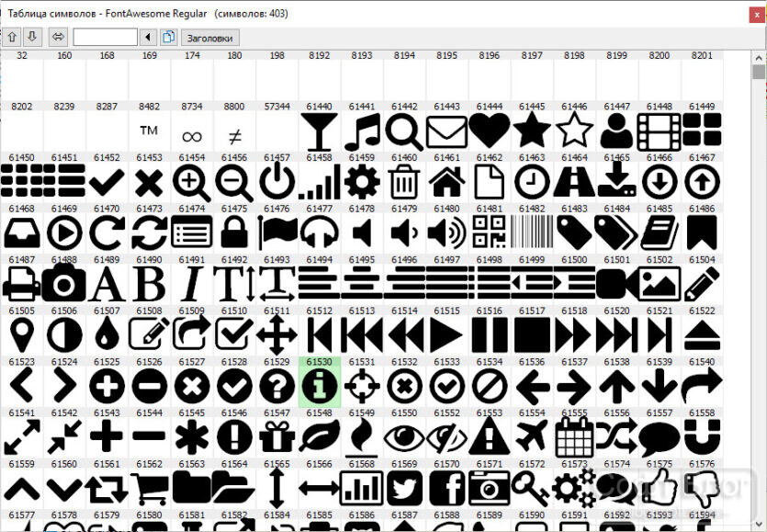
Task: Select the water drop glyph 61507
Action: 107,335
